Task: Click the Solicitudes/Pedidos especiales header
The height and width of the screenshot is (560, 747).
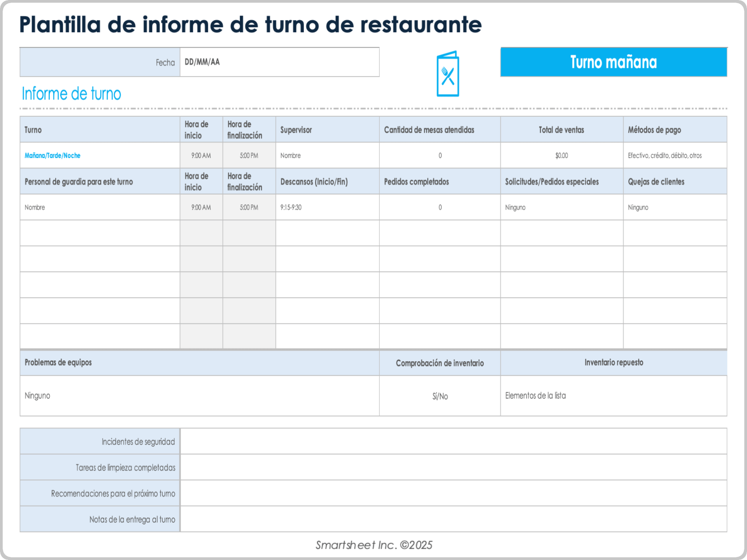Action: [x=562, y=182]
